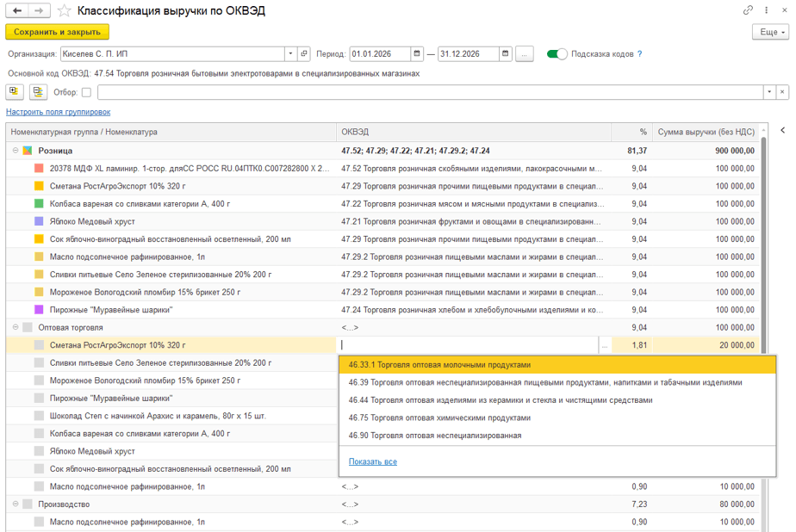Open calendar for period end date

point(506,53)
